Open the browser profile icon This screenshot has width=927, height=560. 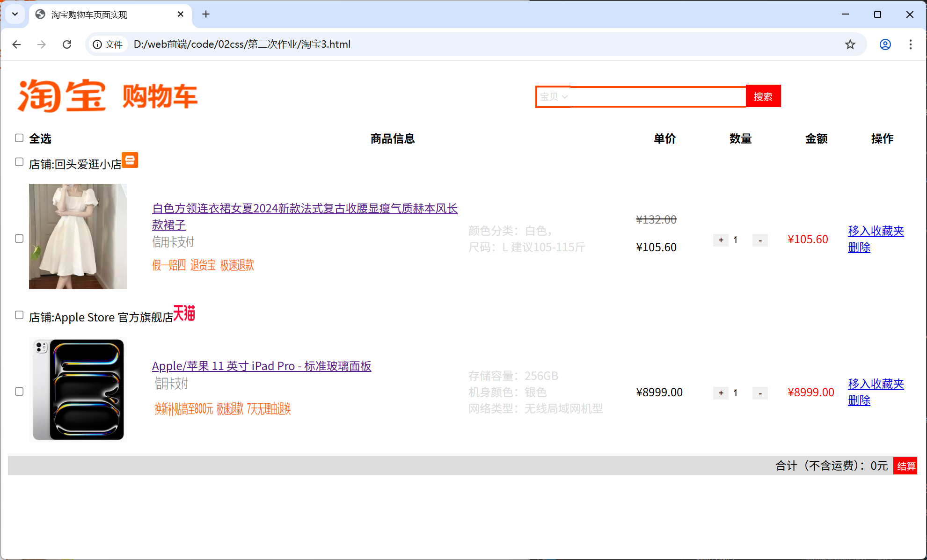pyautogui.click(x=885, y=44)
